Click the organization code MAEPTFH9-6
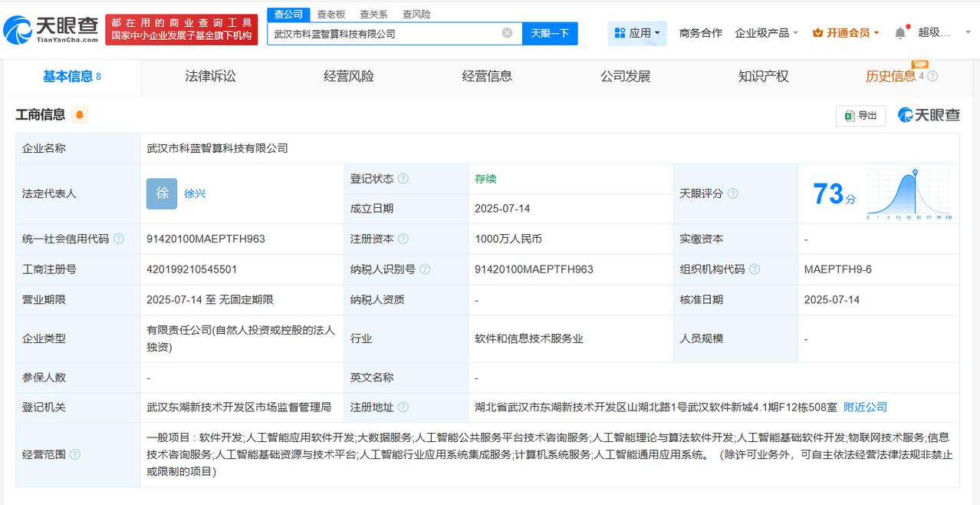980x505 pixels. (x=838, y=269)
